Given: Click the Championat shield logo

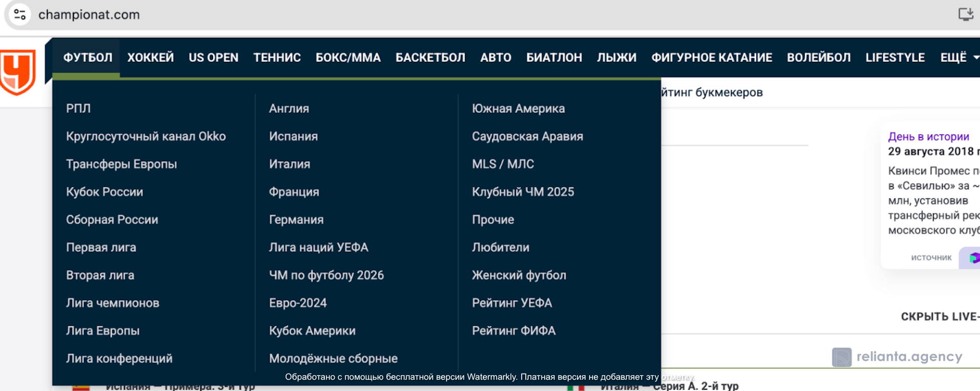Looking at the screenshot, I should click(x=18, y=72).
